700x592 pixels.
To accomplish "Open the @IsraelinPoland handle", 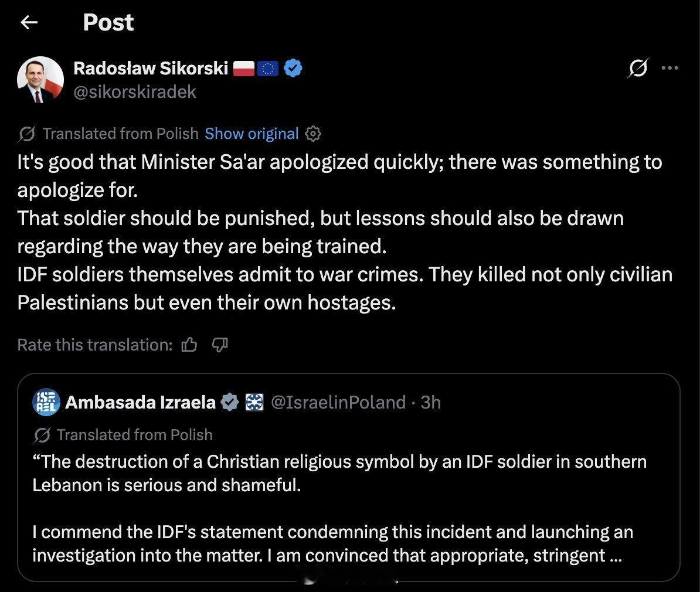I will pos(338,402).
